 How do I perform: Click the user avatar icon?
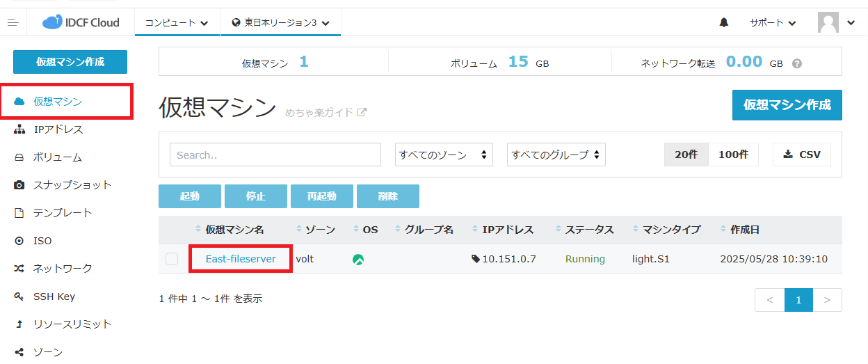(x=828, y=23)
